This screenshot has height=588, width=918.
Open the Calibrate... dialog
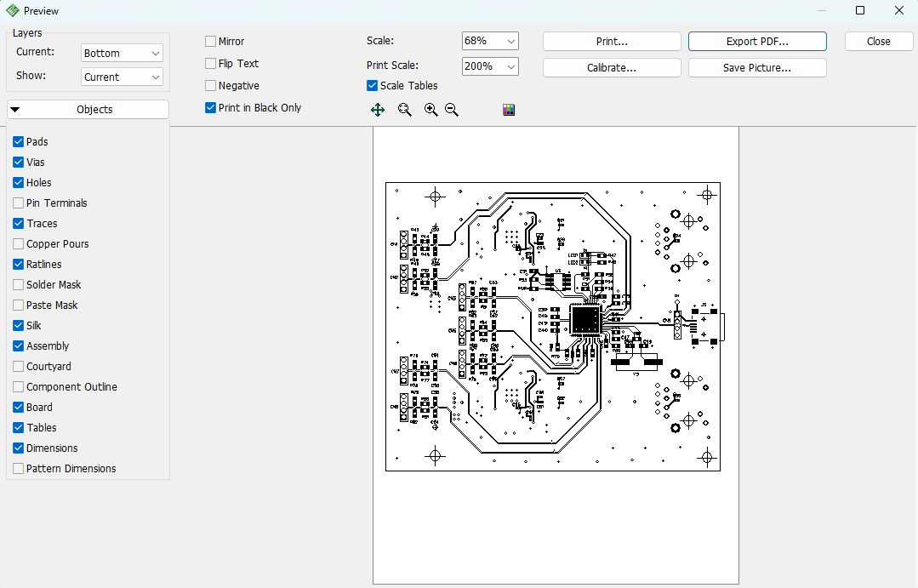click(612, 68)
